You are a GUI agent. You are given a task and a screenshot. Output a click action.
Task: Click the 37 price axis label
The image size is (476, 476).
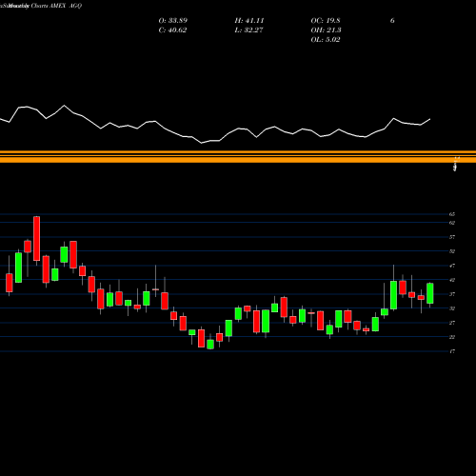(452, 294)
